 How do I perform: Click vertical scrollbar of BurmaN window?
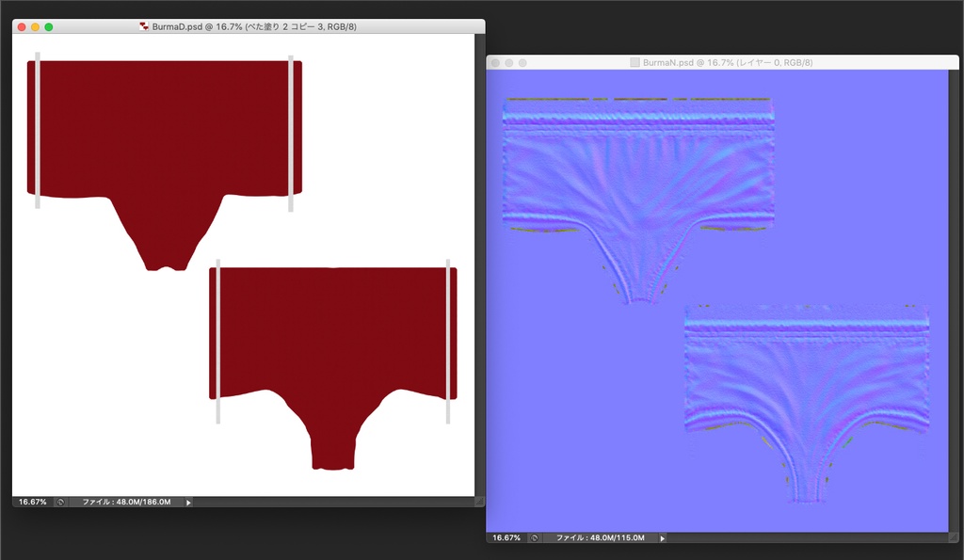pos(954,300)
